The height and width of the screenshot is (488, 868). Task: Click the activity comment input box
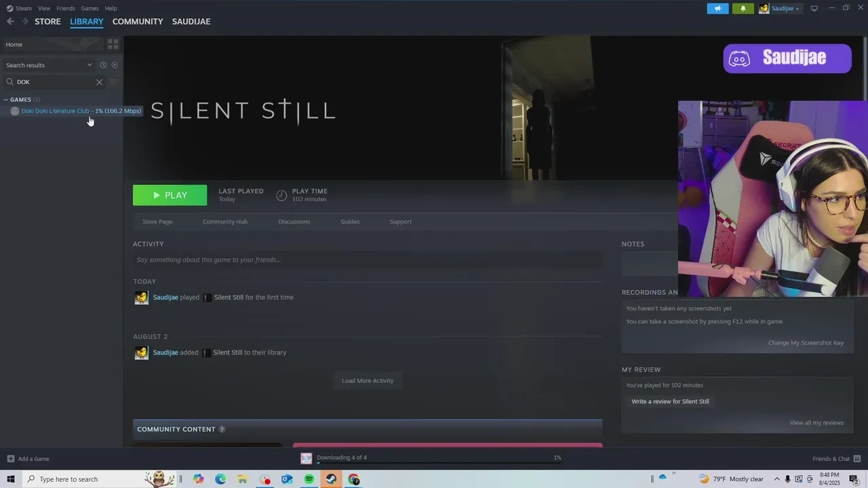pos(368,260)
